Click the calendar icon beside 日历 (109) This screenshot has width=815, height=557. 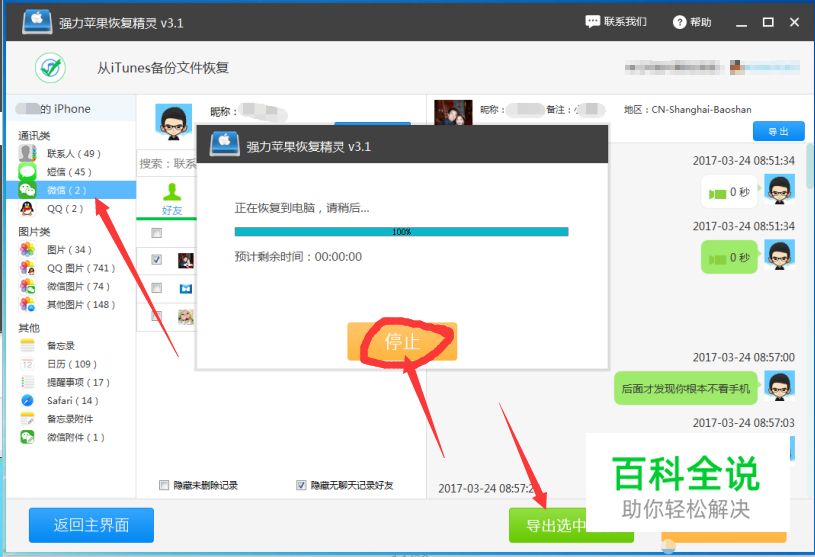click(27, 364)
